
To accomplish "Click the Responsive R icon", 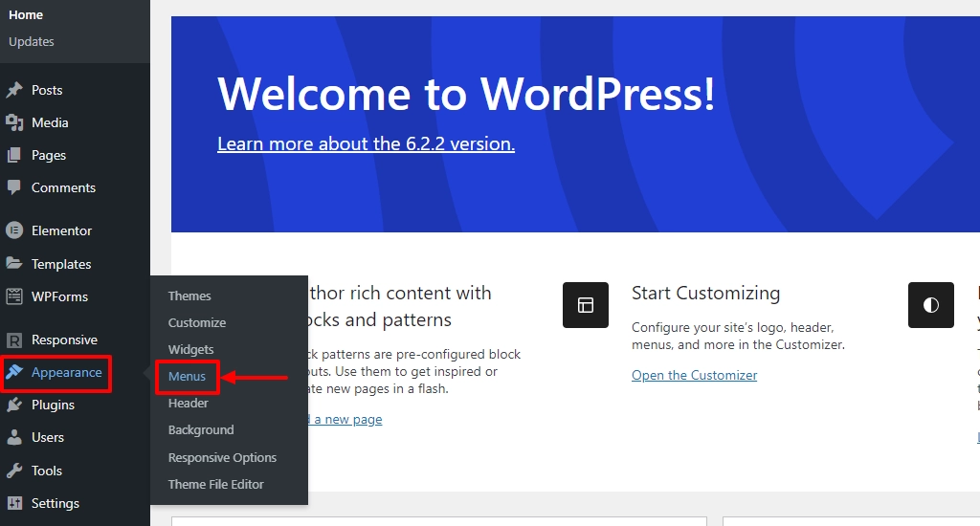I will click(14, 340).
